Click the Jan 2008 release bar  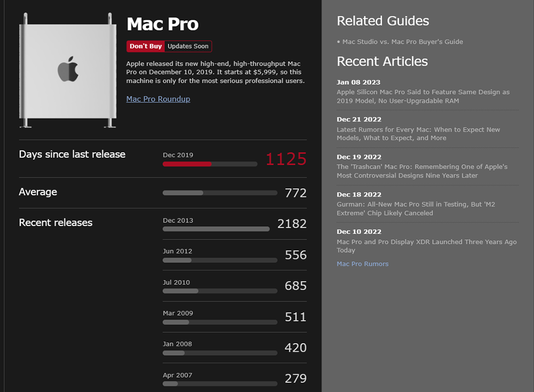coord(219,353)
